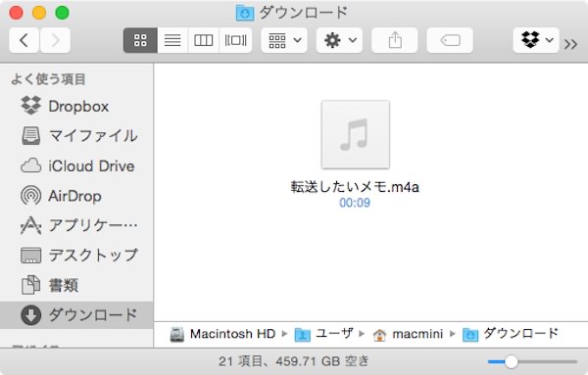Click the Share toolbar button

[x=395, y=40]
